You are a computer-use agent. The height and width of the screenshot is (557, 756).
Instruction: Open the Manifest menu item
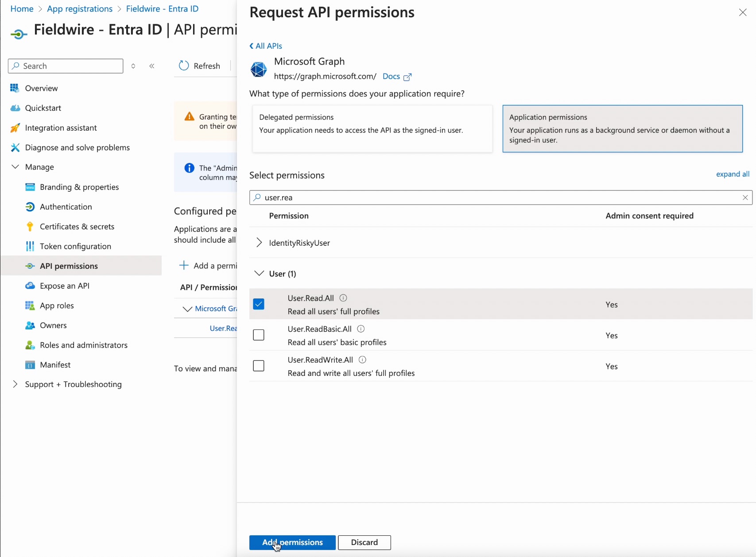[x=55, y=365]
